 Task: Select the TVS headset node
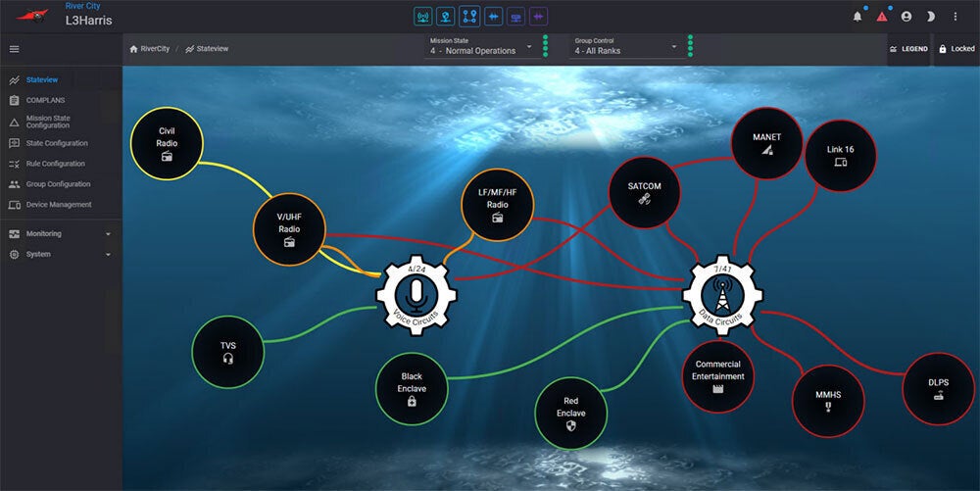[228, 352]
